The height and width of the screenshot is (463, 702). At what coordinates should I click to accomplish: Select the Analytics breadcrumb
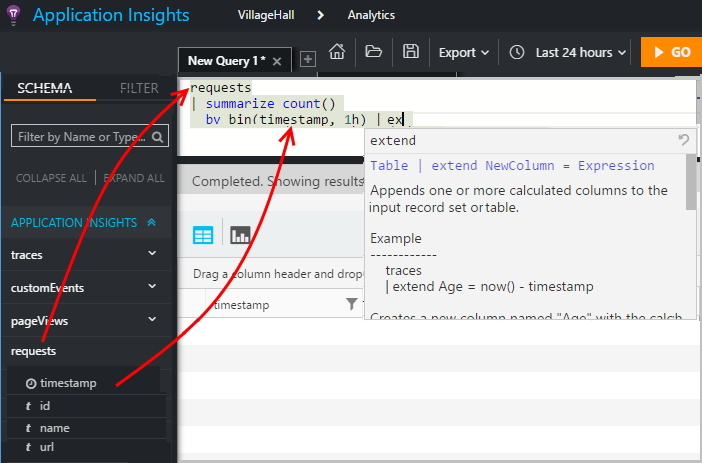(371, 15)
